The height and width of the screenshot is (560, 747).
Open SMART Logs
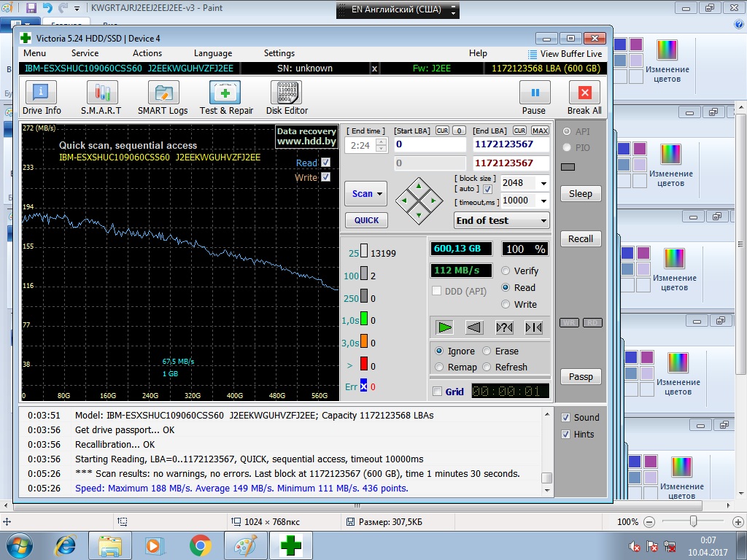(x=163, y=93)
